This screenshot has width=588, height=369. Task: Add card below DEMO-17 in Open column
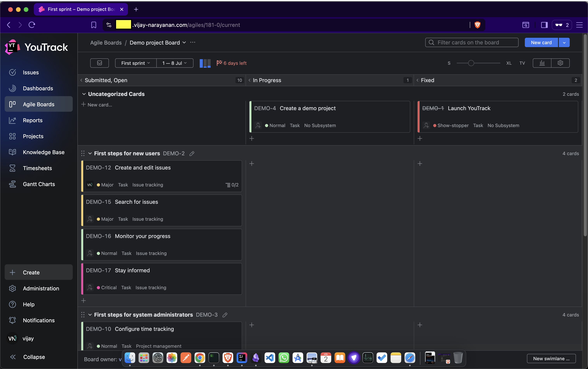tap(84, 301)
